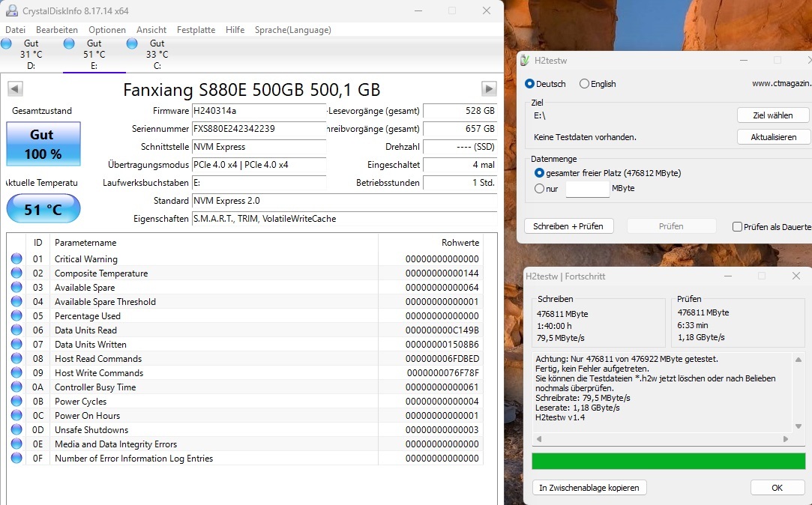Click status orb of Percentage Used row

coord(16,315)
